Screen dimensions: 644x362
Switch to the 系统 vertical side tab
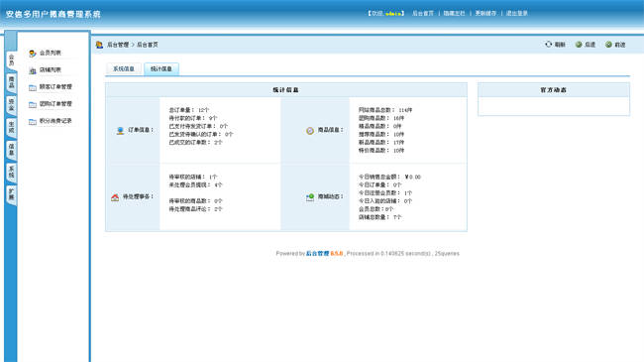[x=12, y=172]
